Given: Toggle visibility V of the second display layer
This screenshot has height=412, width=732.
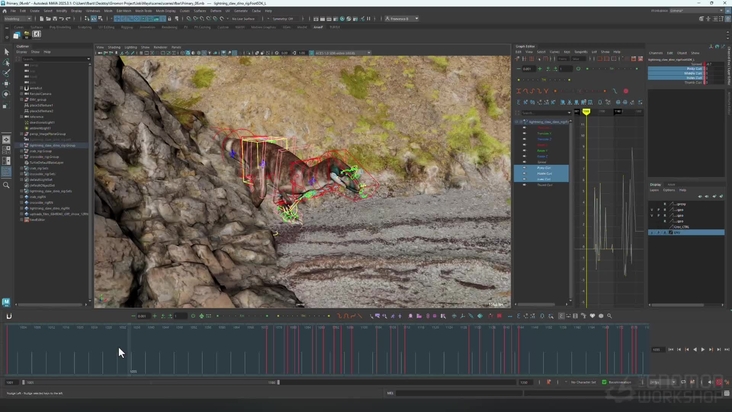Looking at the screenshot, I should click(x=652, y=209).
